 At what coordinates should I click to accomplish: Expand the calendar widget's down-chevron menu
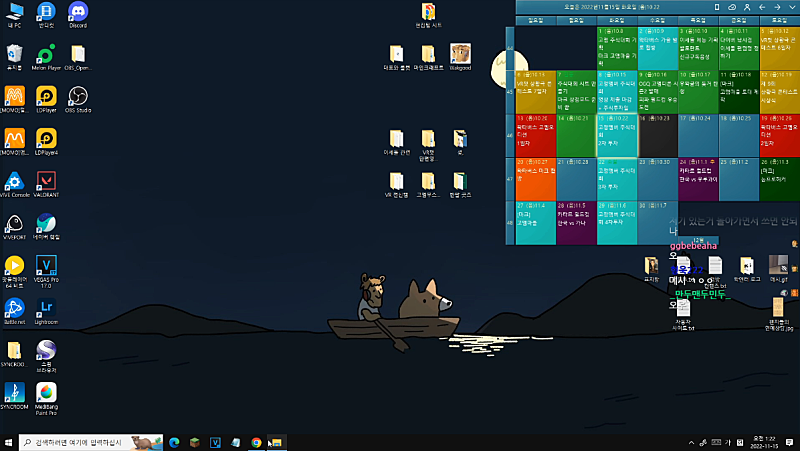click(x=793, y=7)
